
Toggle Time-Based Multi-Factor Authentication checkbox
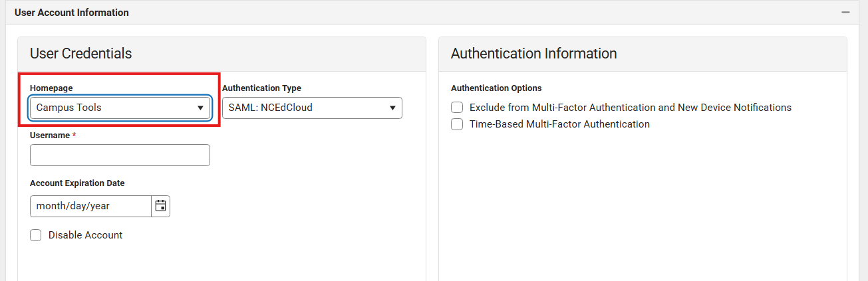coord(457,124)
